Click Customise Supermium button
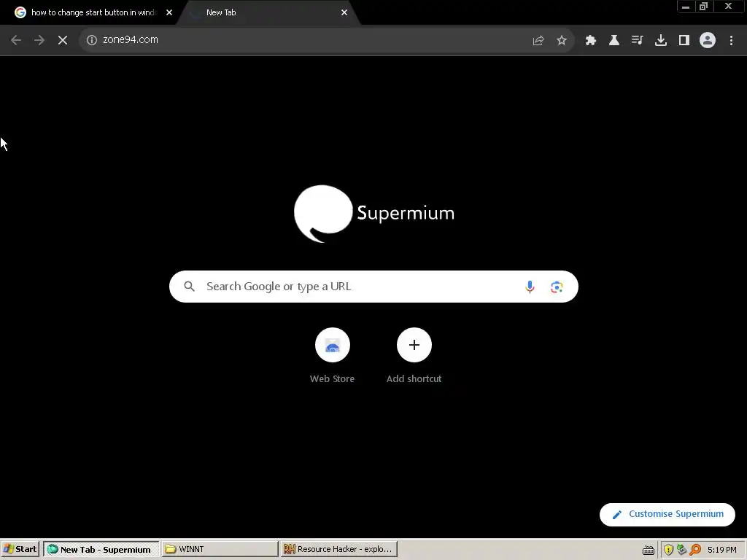 pyautogui.click(x=667, y=514)
